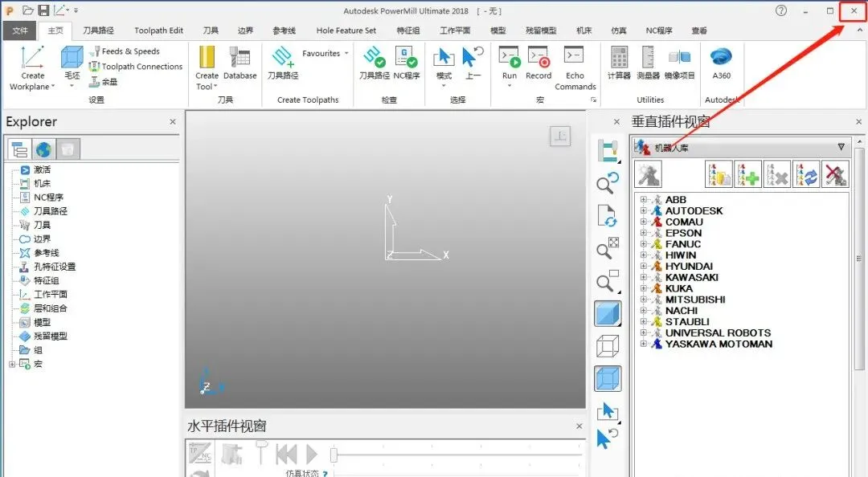Open A360

tap(721, 63)
